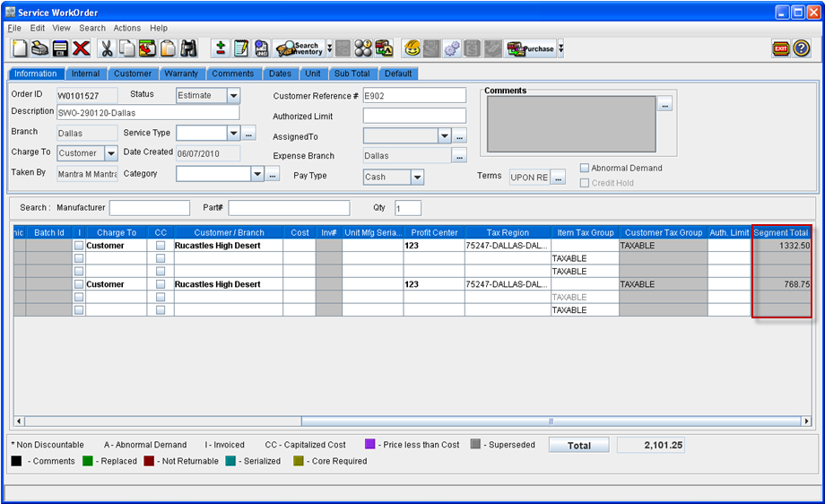Switch to the Warranty tab
The height and width of the screenshot is (504, 825).
tap(181, 74)
